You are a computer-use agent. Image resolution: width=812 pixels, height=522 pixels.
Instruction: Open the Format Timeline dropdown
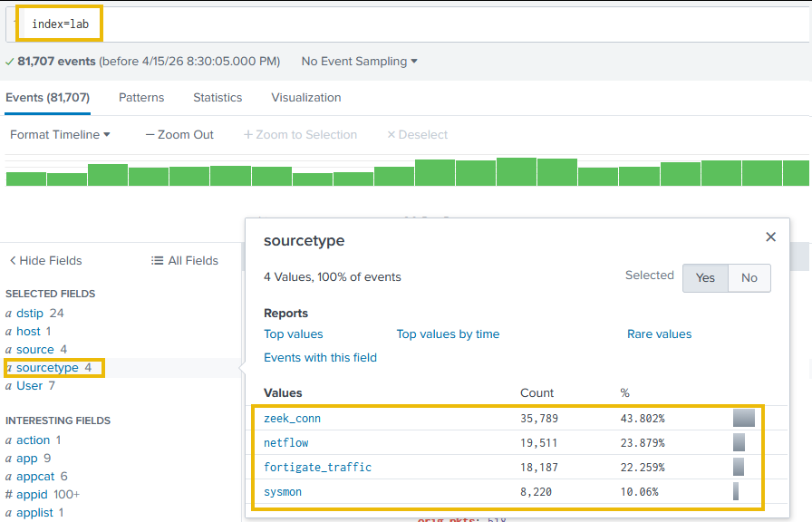tap(60, 135)
